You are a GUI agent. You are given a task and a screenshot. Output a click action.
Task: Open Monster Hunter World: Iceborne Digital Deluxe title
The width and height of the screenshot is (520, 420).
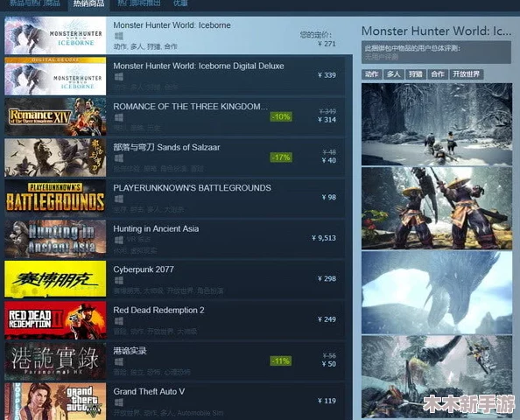(199, 66)
